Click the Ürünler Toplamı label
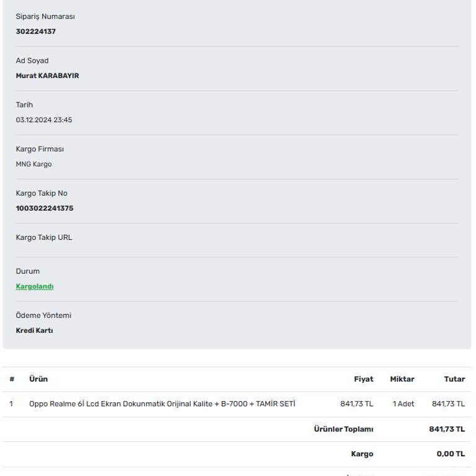 tap(343, 429)
